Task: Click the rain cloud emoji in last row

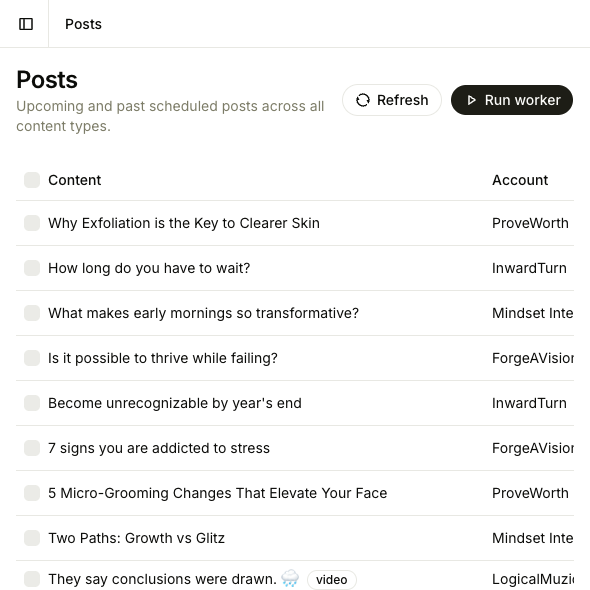Action: pos(290,579)
